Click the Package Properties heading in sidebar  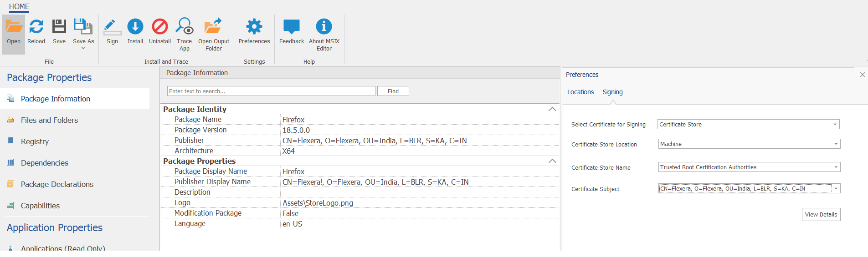pos(49,77)
